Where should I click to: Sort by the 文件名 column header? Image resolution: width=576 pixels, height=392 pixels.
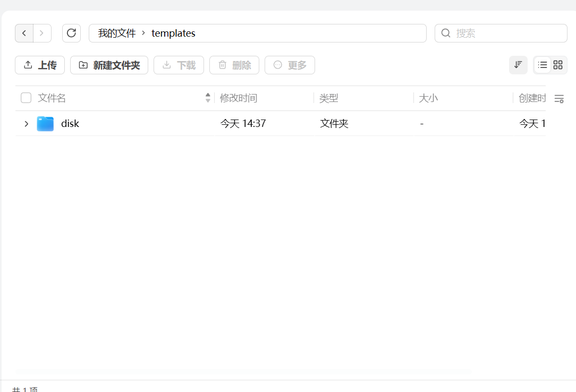tap(52, 98)
